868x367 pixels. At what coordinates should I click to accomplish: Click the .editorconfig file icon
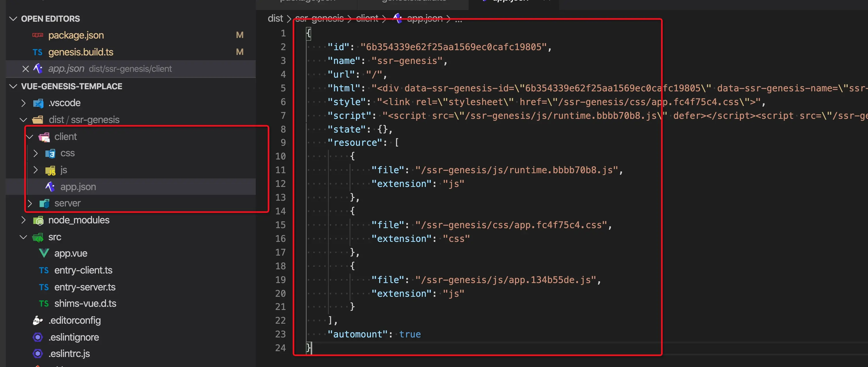38,320
